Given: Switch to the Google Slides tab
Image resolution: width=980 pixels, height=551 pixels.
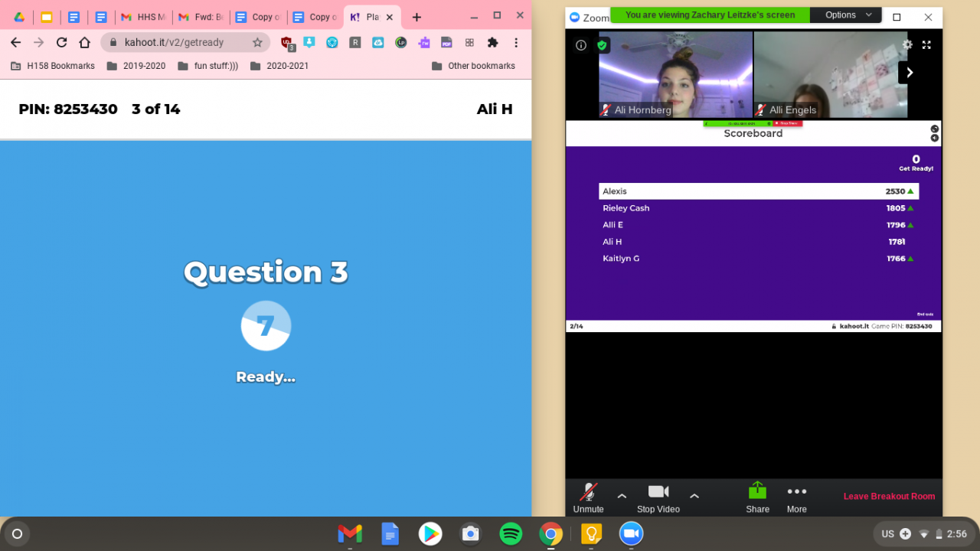Looking at the screenshot, I should click(46, 17).
